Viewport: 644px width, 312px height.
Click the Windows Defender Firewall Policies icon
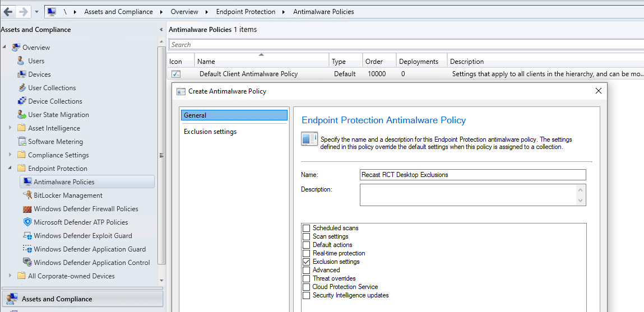pyautogui.click(x=27, y=209)
